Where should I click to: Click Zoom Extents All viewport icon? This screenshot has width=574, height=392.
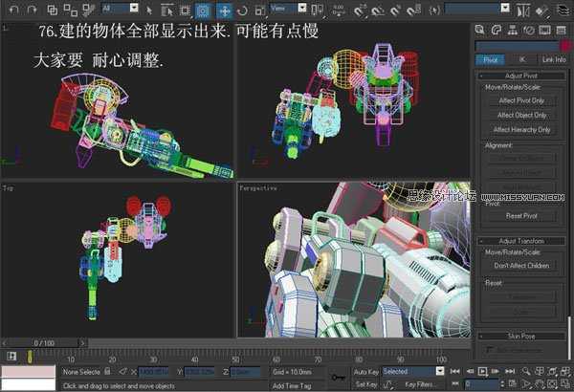[565, 372]
